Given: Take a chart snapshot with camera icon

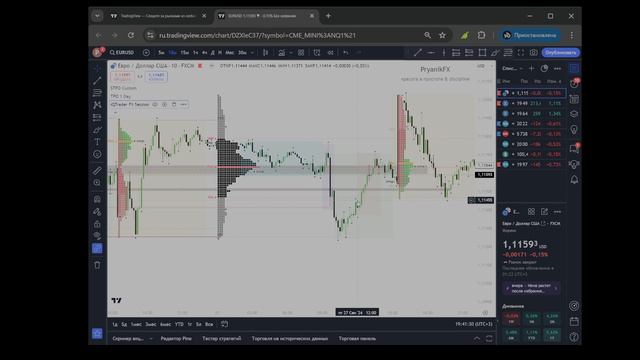Looking at the screenshot, I should point(533,53).
